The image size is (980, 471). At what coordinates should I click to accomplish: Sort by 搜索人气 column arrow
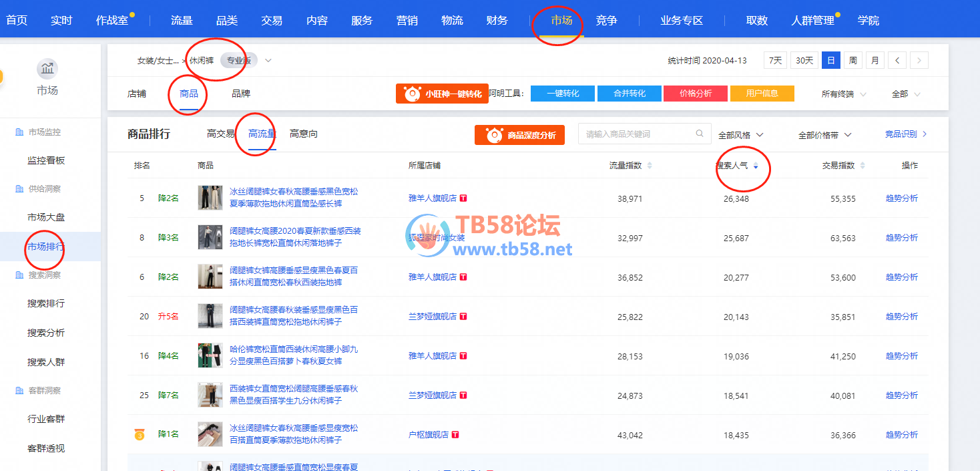point(756,166)
